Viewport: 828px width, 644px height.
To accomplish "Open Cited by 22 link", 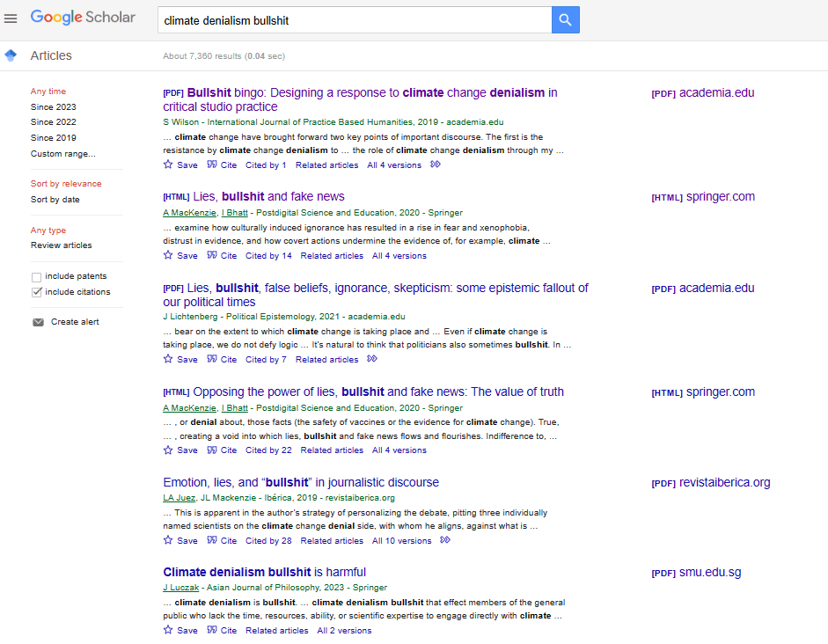I will (x=268, y=450).
